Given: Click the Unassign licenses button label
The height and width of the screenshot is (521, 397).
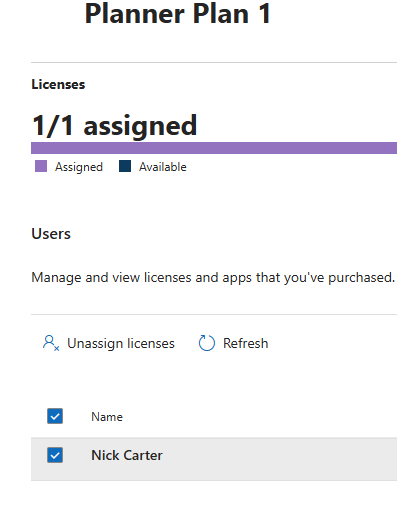Looking at the screenshot, I should [x=121, y=343].
